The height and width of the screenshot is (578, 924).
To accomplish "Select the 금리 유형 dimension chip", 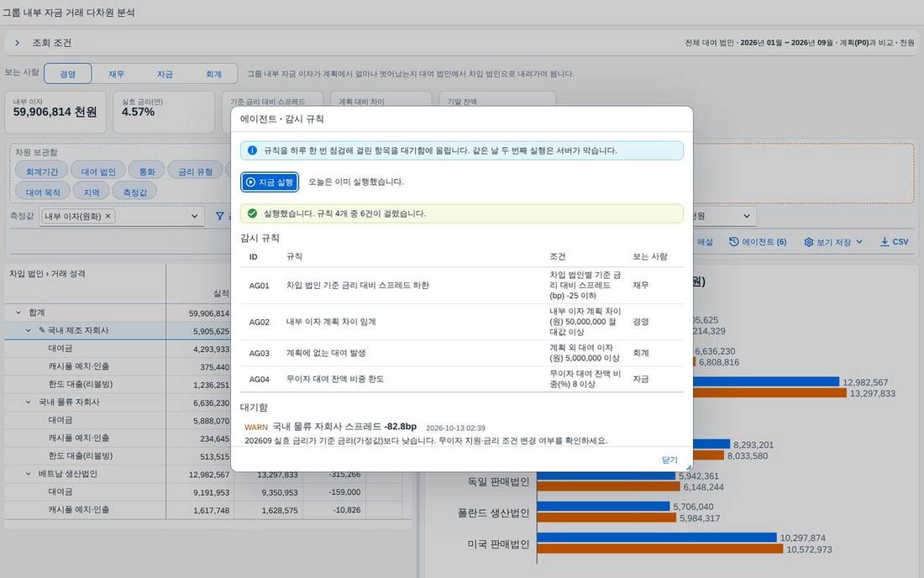I will (196, 171).
